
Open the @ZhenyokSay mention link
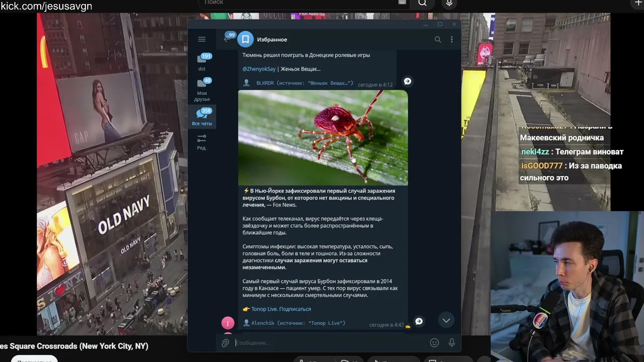coord(259,69)
